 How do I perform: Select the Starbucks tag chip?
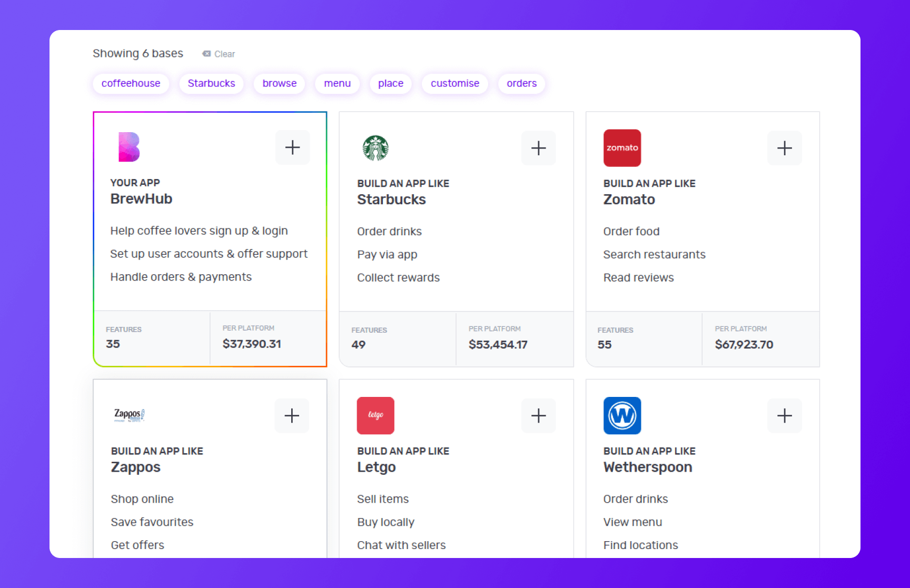coord(211,83)
